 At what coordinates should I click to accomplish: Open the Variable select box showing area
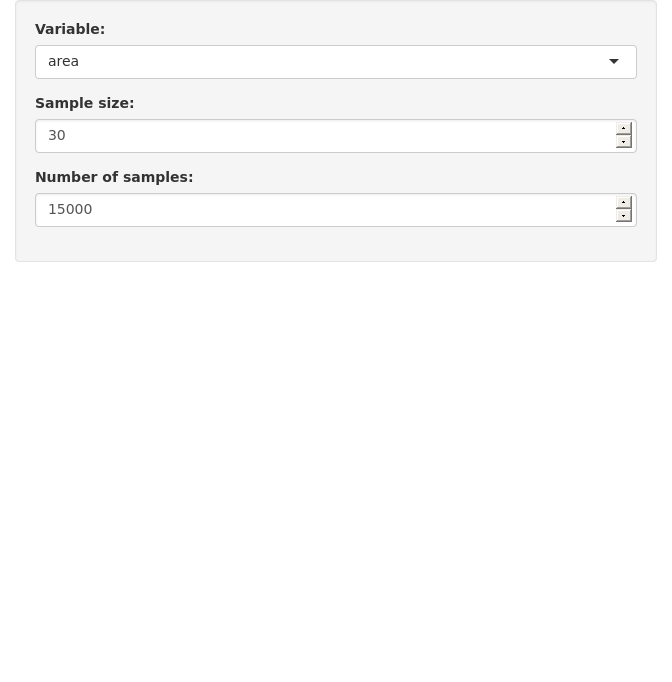[336, 62]
